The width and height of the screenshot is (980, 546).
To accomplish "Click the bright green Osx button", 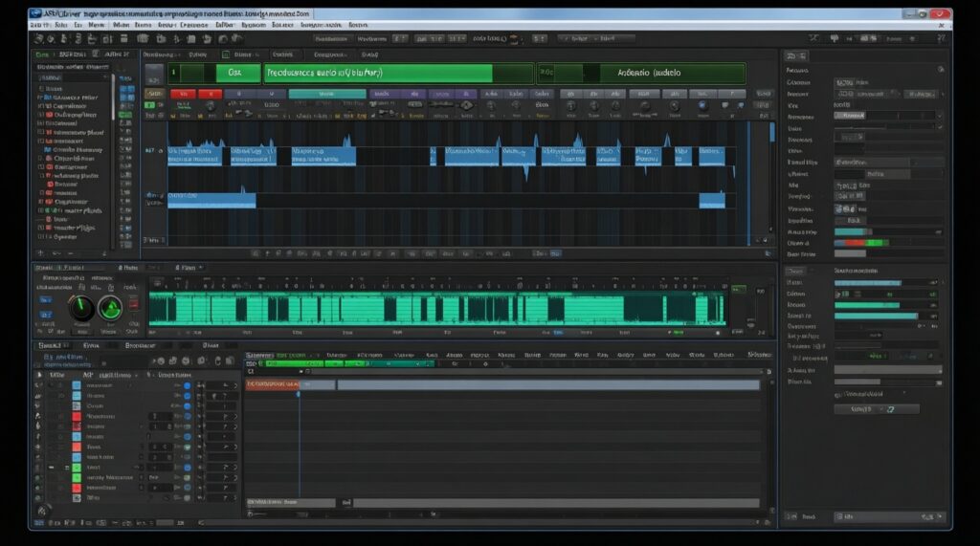I will coord(237,73).
